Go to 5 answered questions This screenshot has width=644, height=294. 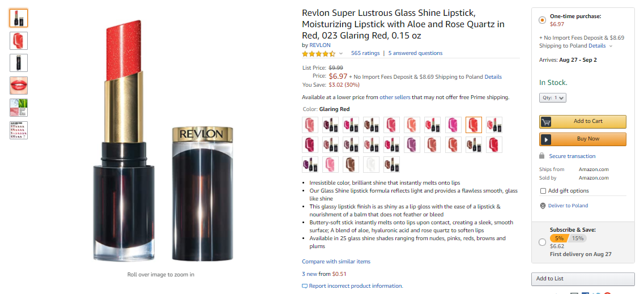click(415, 53)
